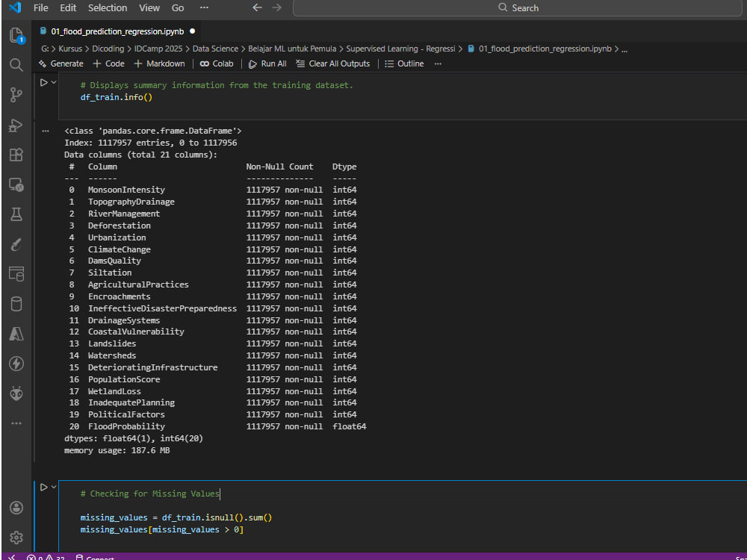The width and height of the screenshot is (747, 560).
Task: Open the Manage gear menu
Action: [x=16, y=538]
